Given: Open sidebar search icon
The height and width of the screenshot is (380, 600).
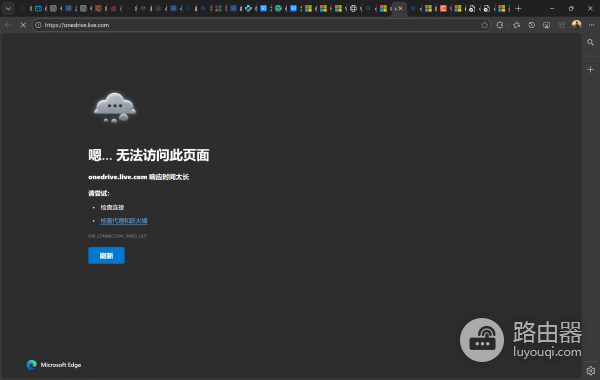Looking at the screenshot, I should (590, 42).
